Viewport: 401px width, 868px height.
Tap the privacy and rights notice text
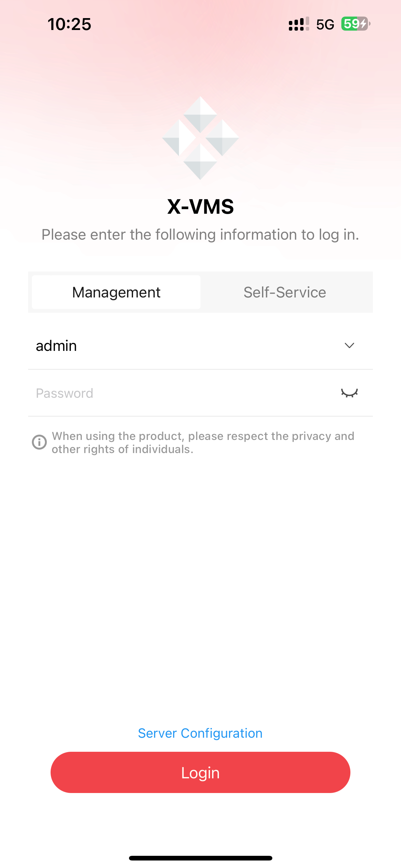(203, 442)
